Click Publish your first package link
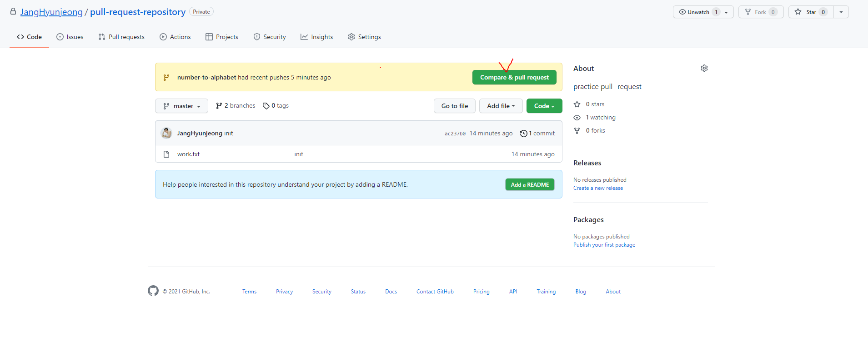This screenshot has height=362, width=868. pyautogui.click(x=604, y=245)
